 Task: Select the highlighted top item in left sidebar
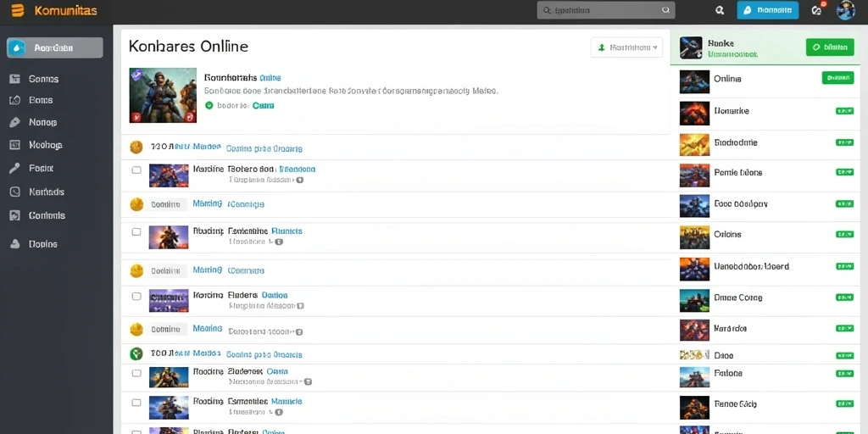[55, 48]
